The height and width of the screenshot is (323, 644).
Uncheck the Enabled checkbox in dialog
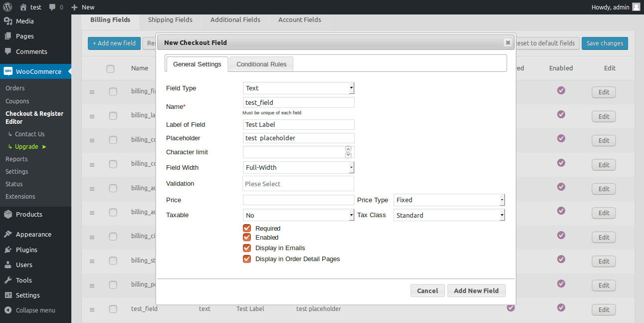(x=247, y=237)
